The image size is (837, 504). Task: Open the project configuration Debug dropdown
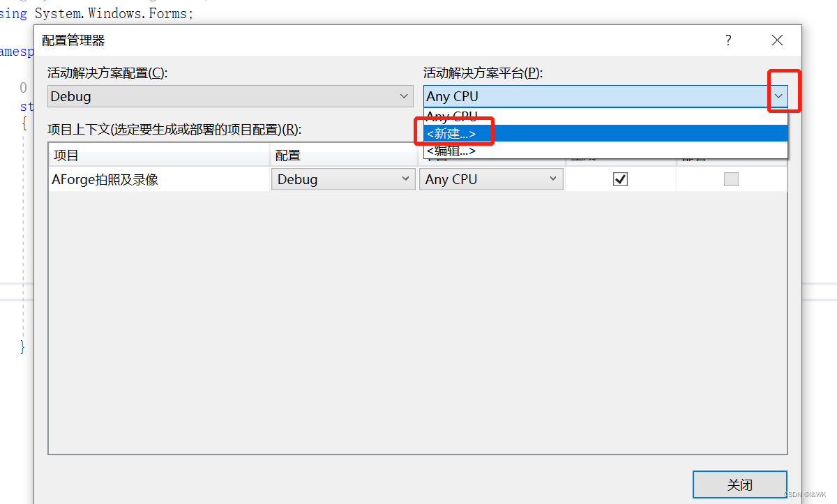[x=405, y=178]
